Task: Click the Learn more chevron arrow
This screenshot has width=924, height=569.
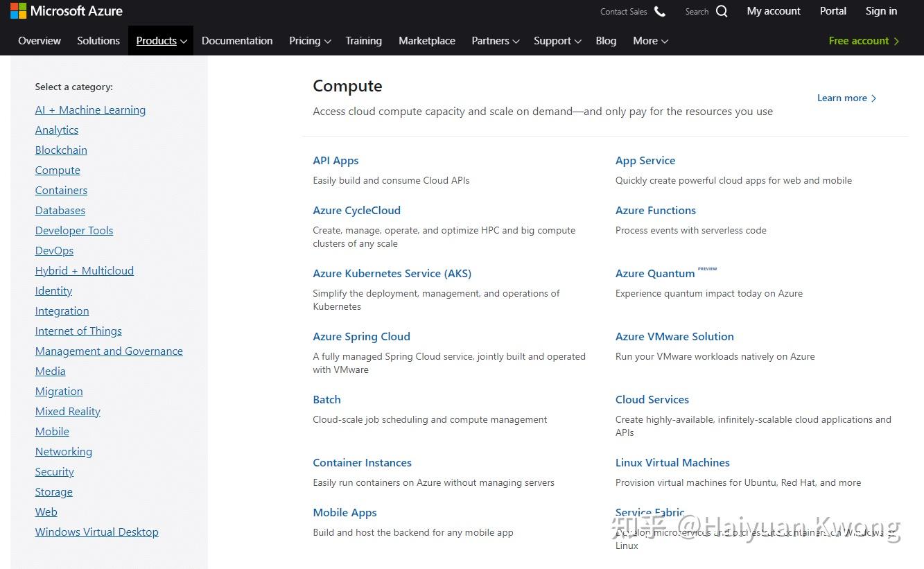Action: [873, 98]
